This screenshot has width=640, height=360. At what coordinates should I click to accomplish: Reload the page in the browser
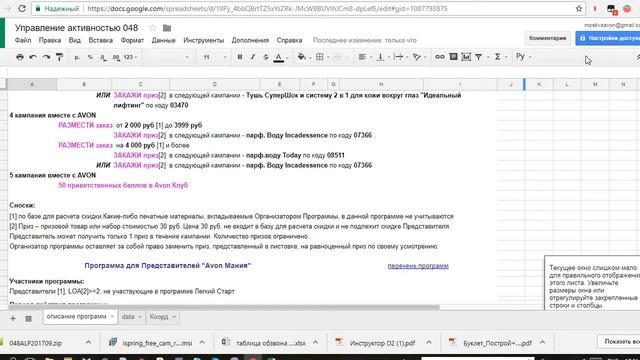(22, 9)
